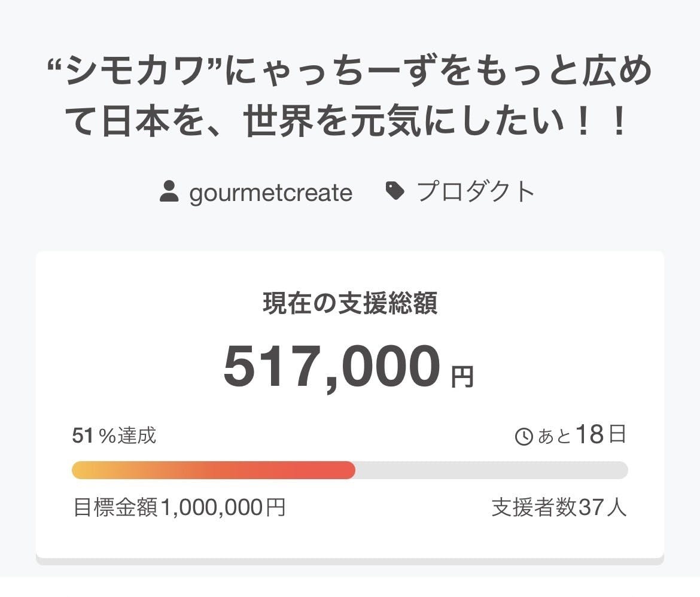Click the あと18日 remaining days text

tap(582, 436)
